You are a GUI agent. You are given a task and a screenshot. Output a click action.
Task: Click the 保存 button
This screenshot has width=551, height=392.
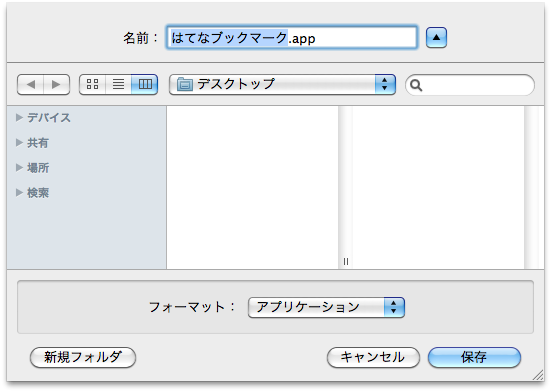point(474,357)
